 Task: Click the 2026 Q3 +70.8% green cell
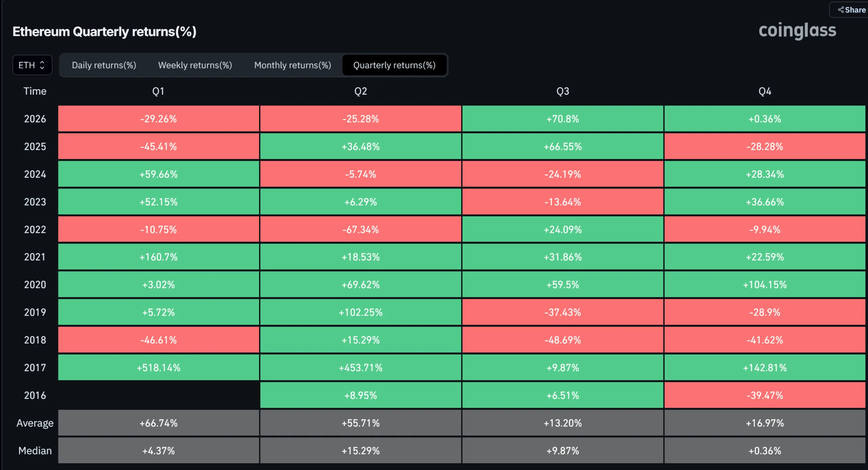(563, 119)
